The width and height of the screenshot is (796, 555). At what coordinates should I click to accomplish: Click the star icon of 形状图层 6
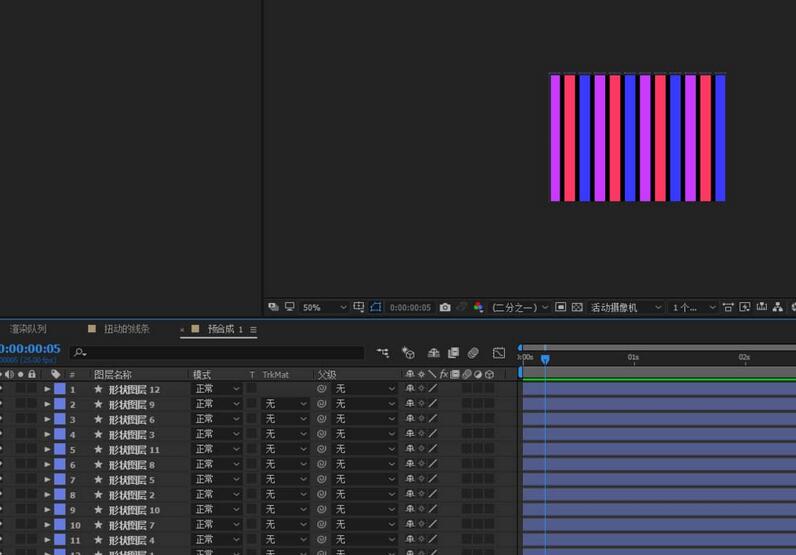click(98, 419)
